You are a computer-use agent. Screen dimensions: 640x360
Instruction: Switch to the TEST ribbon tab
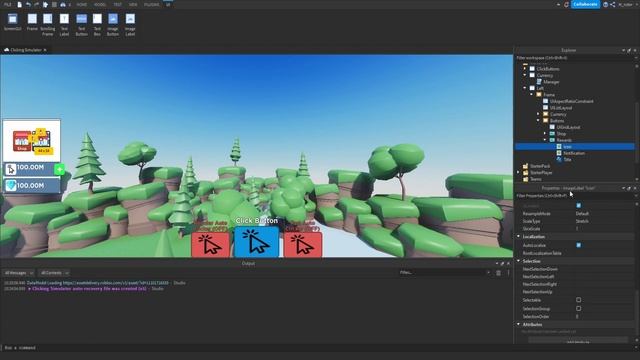click(118, 4)
